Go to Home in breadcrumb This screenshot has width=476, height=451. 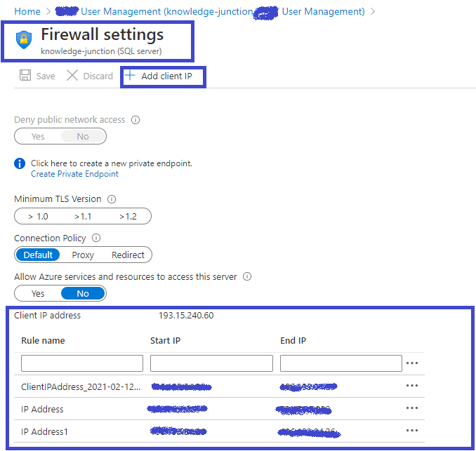27,11
